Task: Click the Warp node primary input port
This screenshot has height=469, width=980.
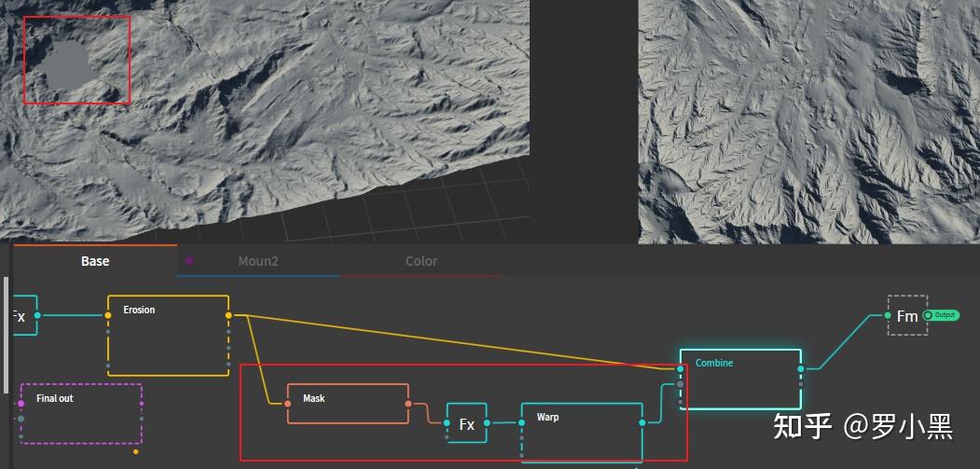Action: (x=521, y=423)
